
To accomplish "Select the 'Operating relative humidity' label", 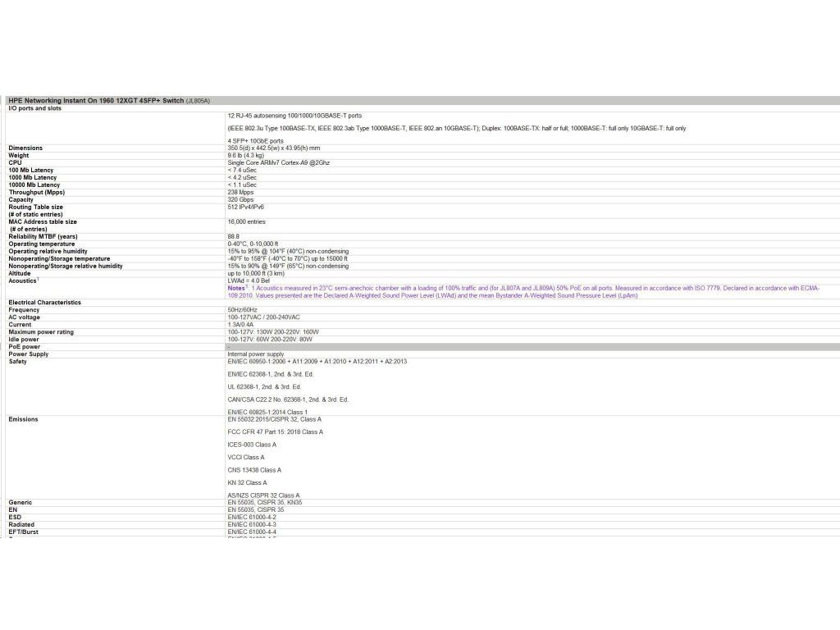I will coord(48,251).
